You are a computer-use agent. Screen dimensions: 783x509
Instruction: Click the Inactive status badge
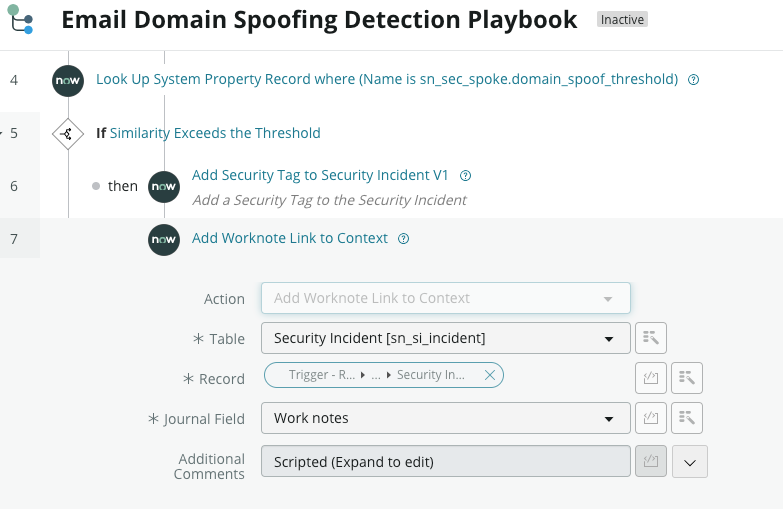[622, 19]
